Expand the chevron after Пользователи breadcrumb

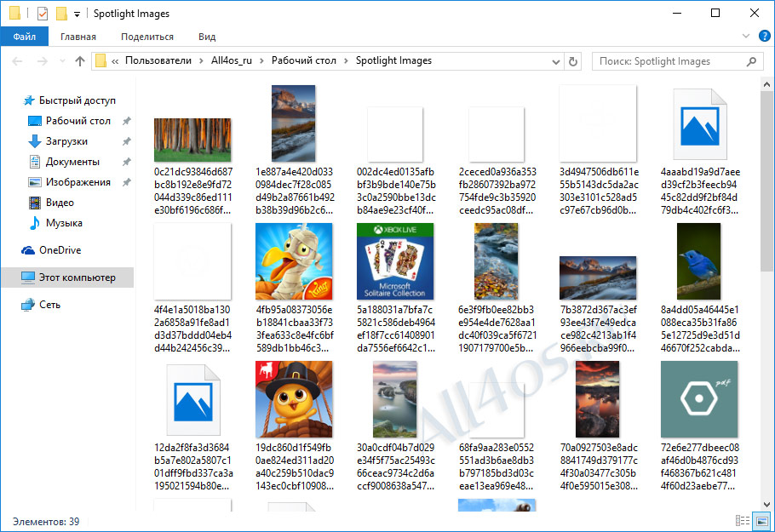[201, 60]
